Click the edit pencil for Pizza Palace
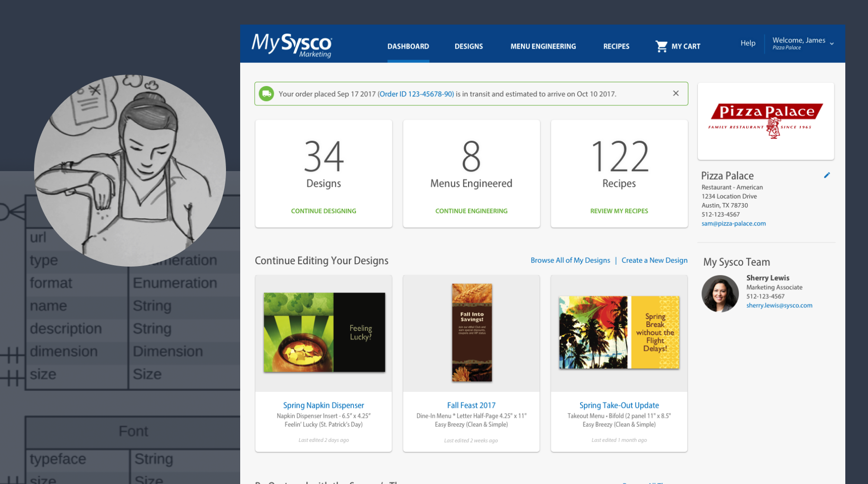868x484 pixels. pyautogui.click(x=827, y=175)
